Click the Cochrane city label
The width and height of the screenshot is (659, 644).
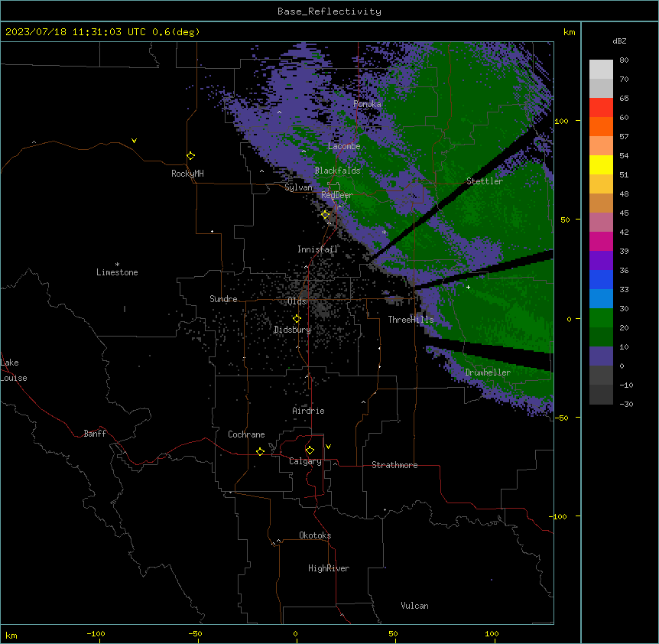pos(246,434)
